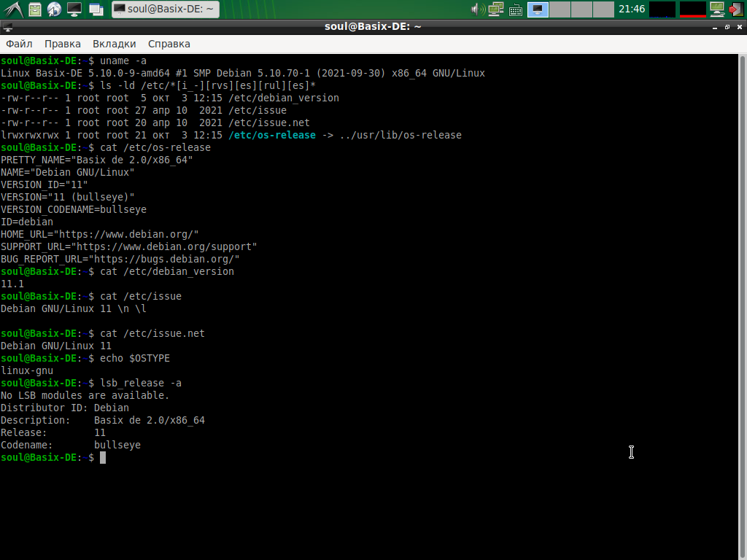Click the '11.1' version output
Viewport: 747px width, 560px height.
(12, 284)
